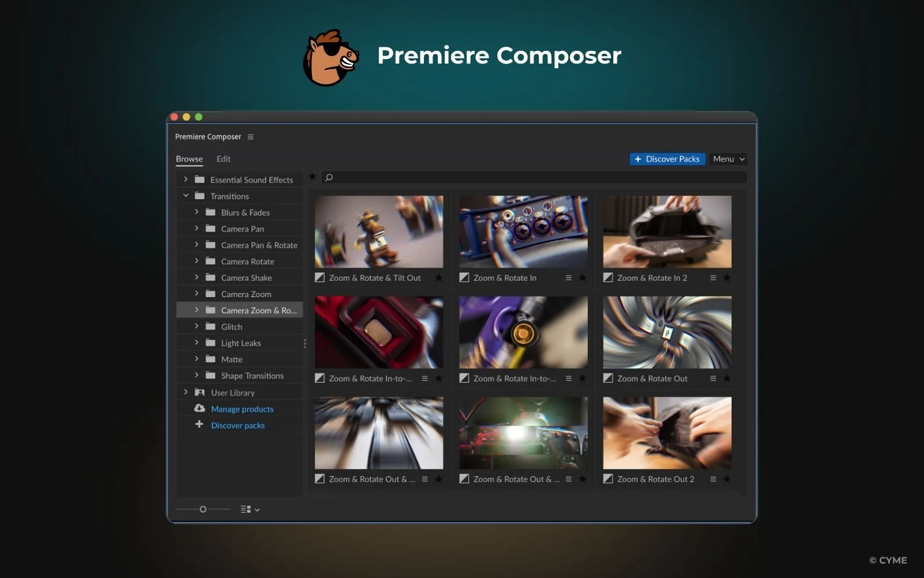Click the magnifier icon in the search bar
Image resolution: width=924 pixels, height=578 pixels.
(x=329, y=177)
